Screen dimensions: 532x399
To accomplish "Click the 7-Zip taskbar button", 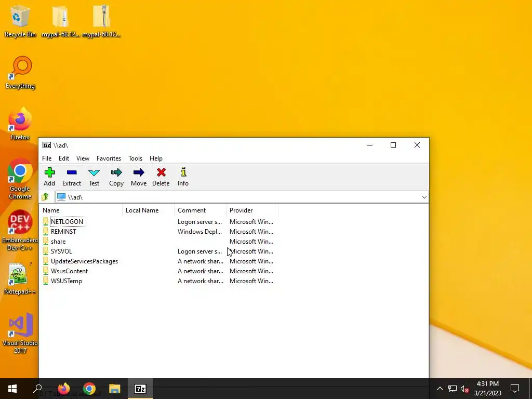I will pos(140,389).
